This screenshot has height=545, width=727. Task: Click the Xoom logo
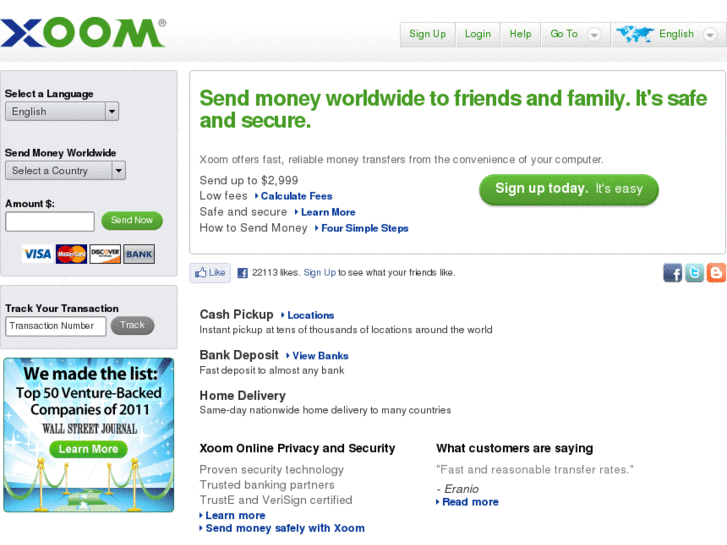(x=82, y=33)
